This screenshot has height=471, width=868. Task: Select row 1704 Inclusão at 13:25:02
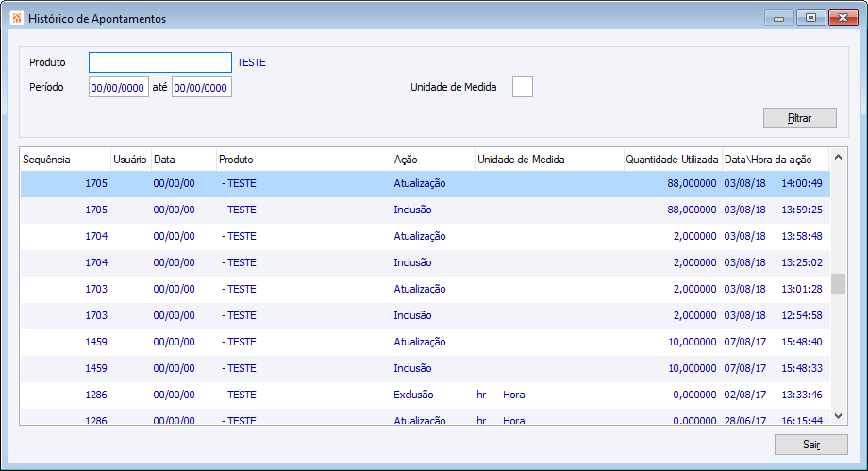(426, 262)
